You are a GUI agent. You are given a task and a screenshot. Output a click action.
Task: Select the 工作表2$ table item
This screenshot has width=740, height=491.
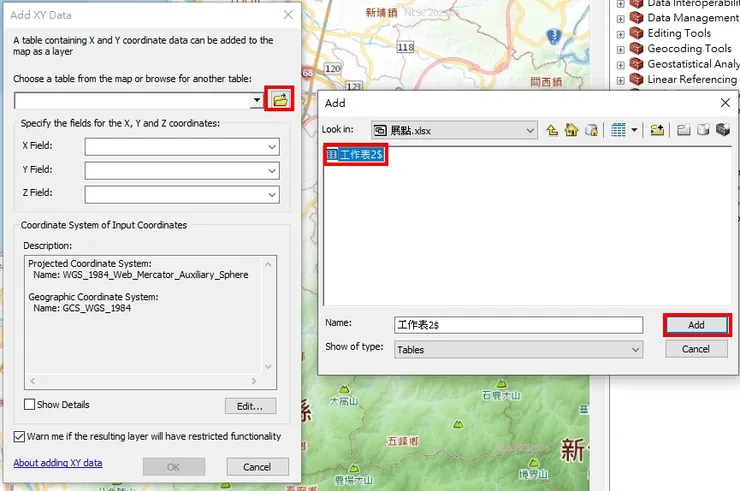pyautogui.click(x=355, y=154)
